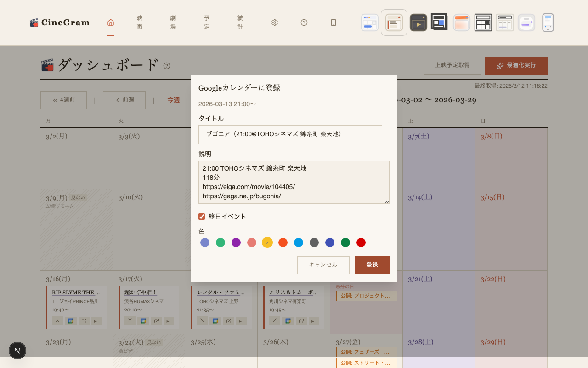
Task: Click inside the event title input field
Action: coord(290,134)
